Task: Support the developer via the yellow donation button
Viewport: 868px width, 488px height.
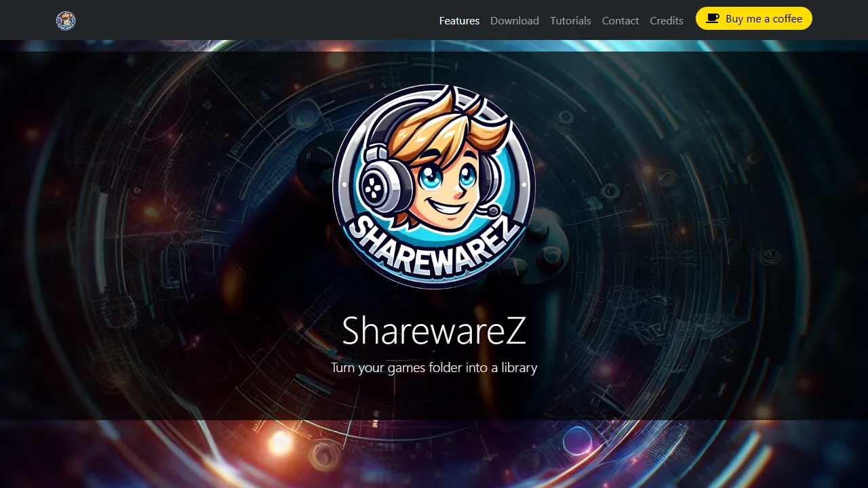Action: click(x=754, y=18)
